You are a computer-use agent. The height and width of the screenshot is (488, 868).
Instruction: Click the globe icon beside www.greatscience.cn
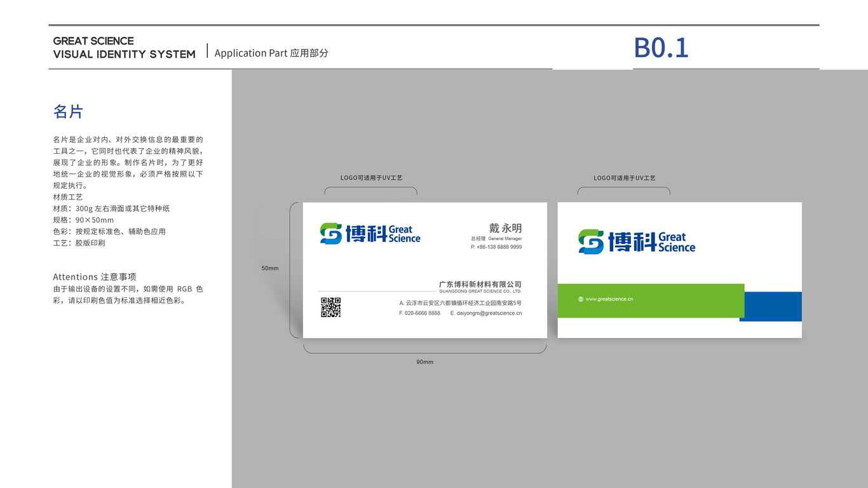pos(581,299)
